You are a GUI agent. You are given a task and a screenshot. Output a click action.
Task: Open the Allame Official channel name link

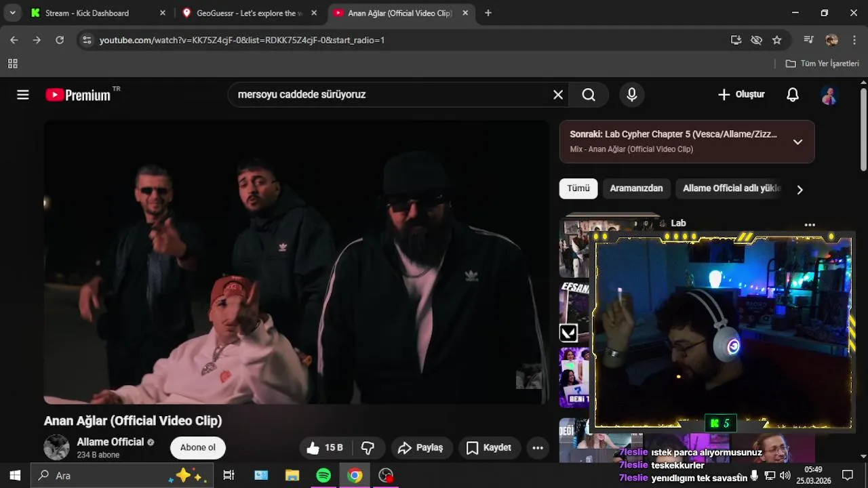tap(110, 442)
